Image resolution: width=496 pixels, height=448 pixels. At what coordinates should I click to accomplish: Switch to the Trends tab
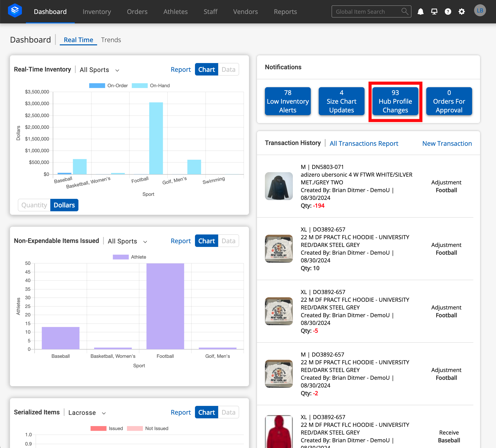click(111, 40)
